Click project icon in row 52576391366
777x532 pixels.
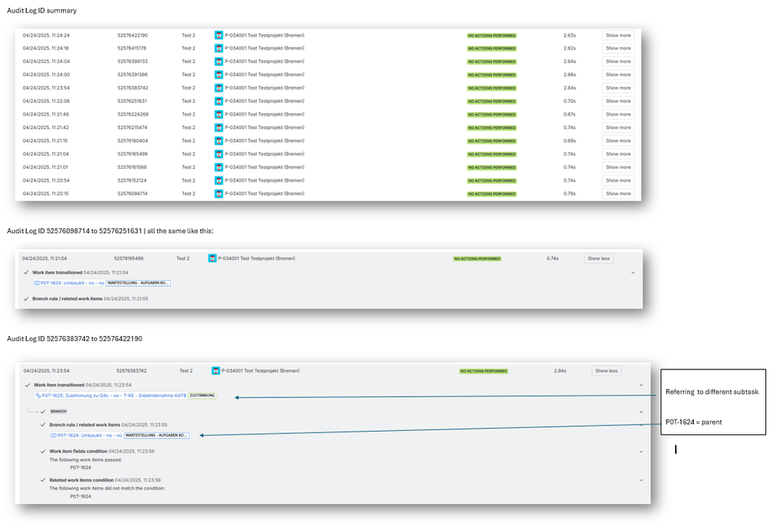219,75
